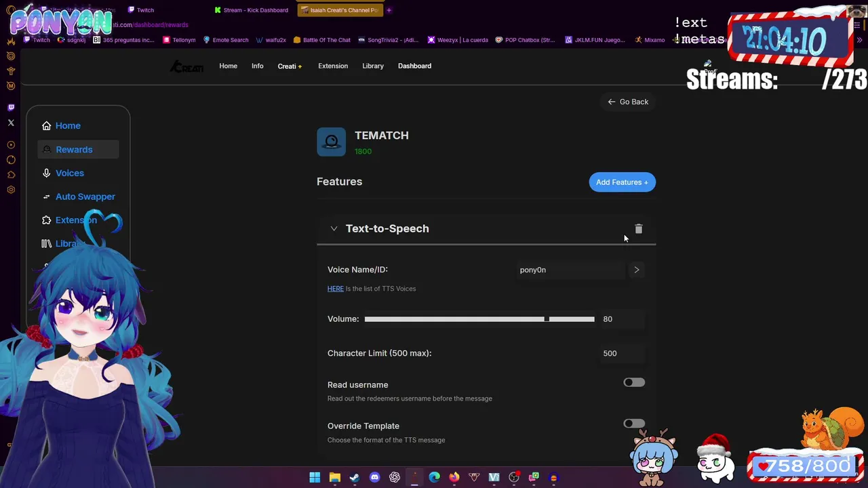Click the TEMATCH reward image

(331, 142)
